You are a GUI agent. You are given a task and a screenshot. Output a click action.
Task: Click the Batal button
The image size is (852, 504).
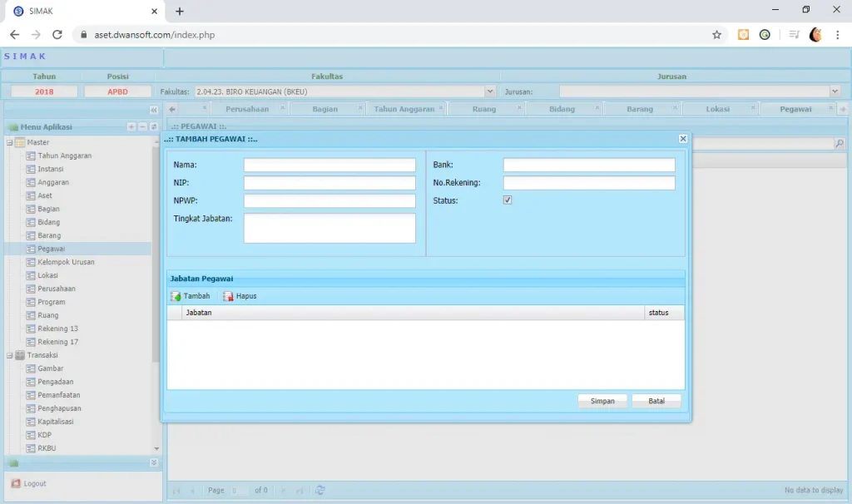[656, 401]
